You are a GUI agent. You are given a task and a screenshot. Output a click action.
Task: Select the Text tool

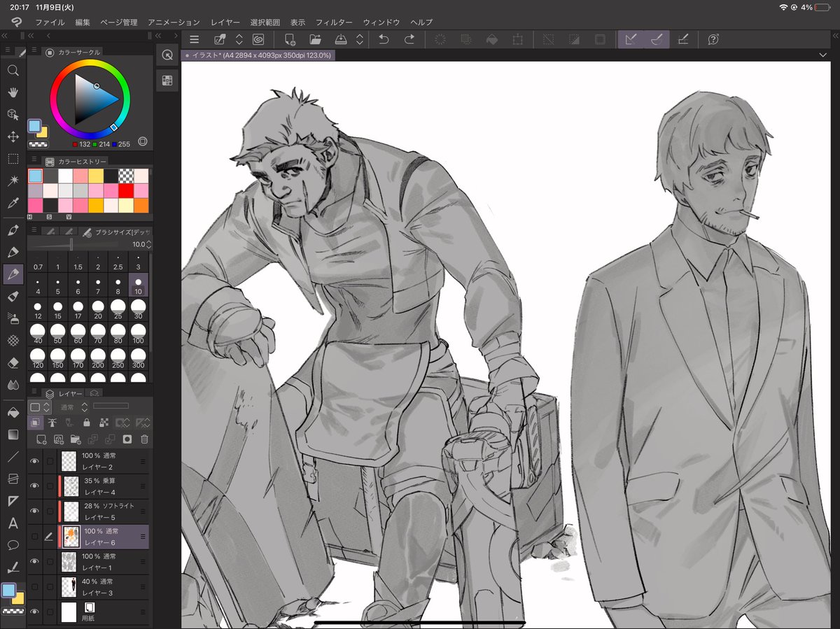coord(13,523)
